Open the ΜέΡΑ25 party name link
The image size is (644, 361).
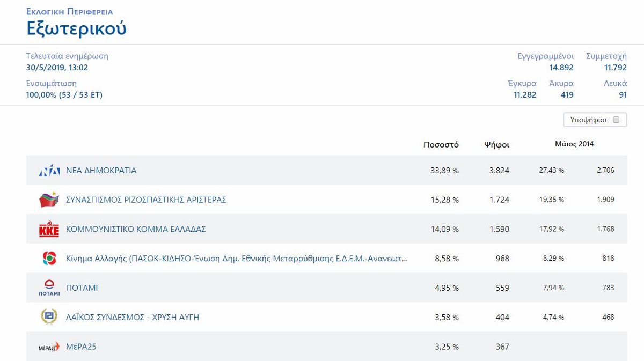pos(81,347)
